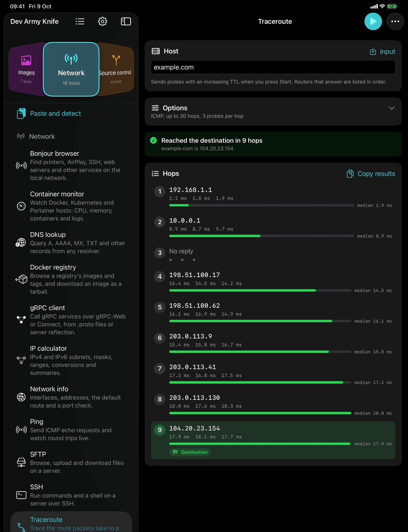408x532 pixels.
Task: Open Container monitor tool
Action: coord(71,206)
